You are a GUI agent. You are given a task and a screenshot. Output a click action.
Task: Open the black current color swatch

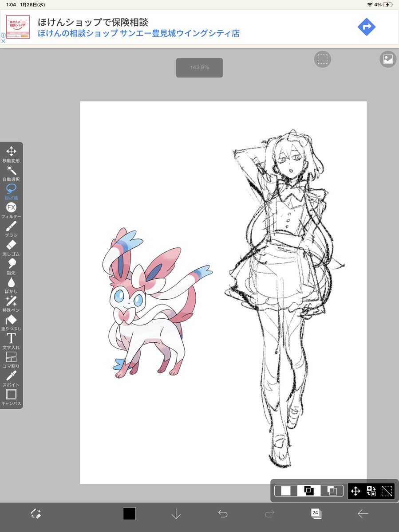129,513
